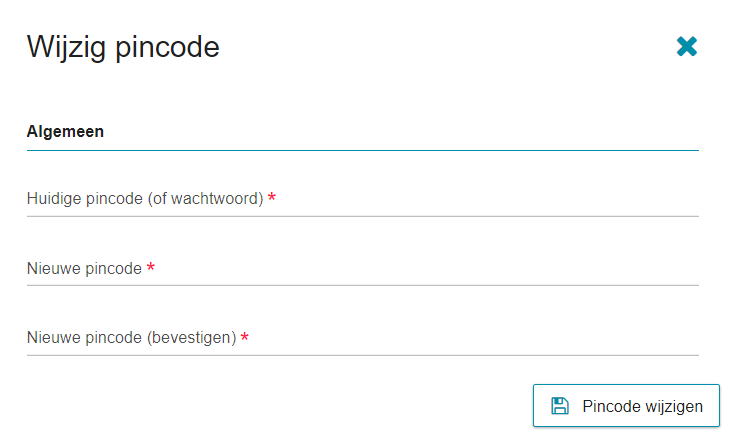Select the Algemeen tab
The image size is (736, 444).
tap(65, 131)
